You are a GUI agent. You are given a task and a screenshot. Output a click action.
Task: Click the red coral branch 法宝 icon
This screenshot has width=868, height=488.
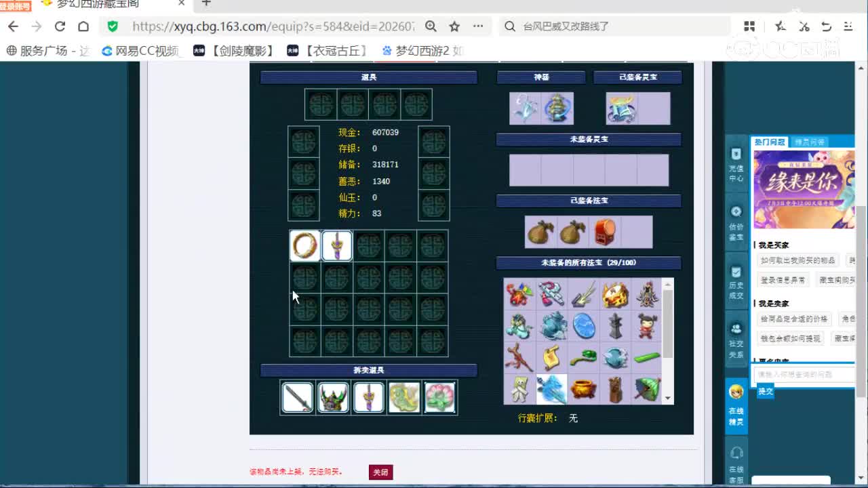(520, 358)
